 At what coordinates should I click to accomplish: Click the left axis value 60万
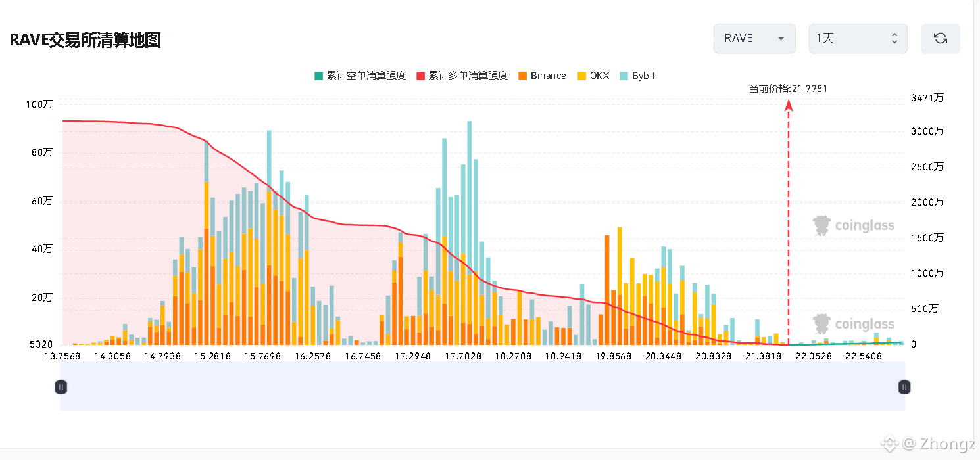point(42,200)
